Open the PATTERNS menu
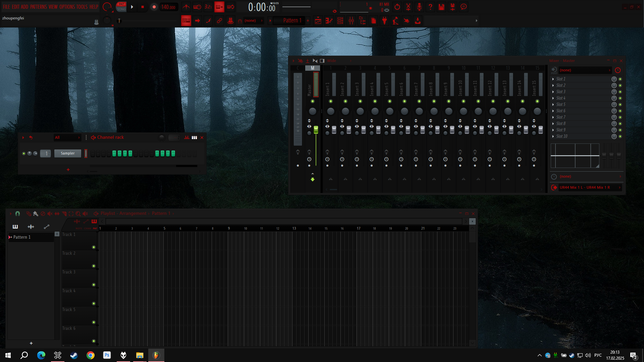The height and width of the screenshot is (362, 644). coord(39,7)
